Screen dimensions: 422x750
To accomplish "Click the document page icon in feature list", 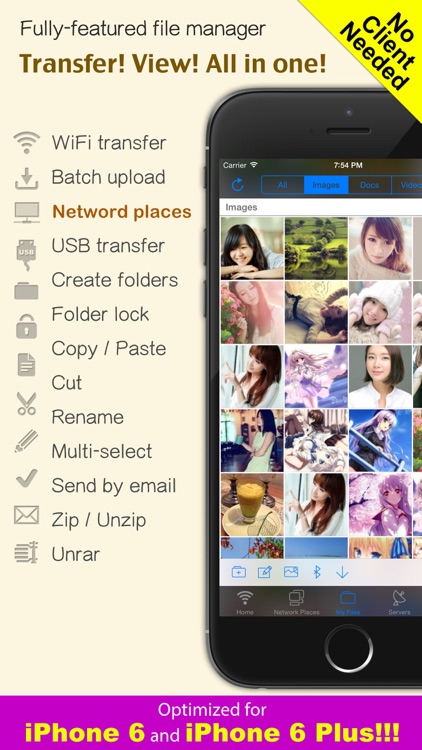I will pos(26,364).
